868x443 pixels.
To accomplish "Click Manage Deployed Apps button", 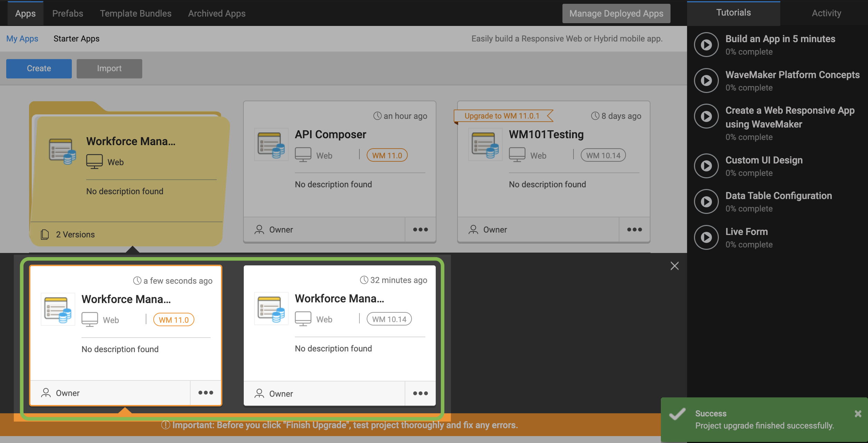I will pos(616,13).
